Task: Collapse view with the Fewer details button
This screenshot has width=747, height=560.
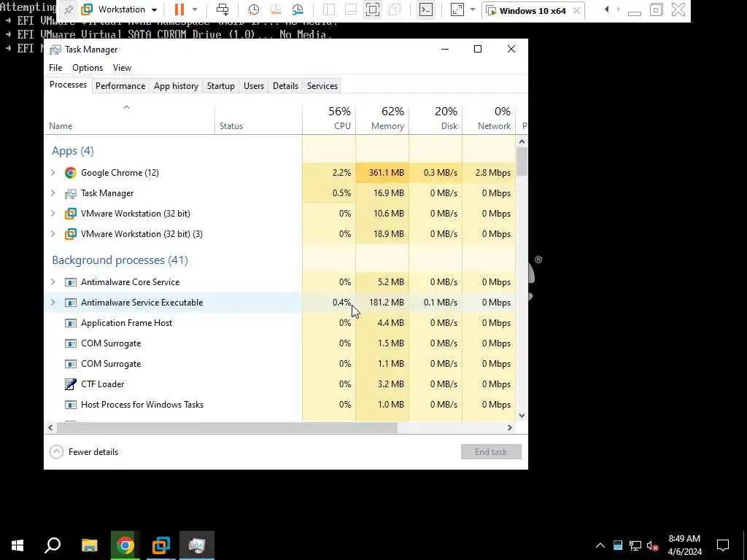Action: pos(84,452)
